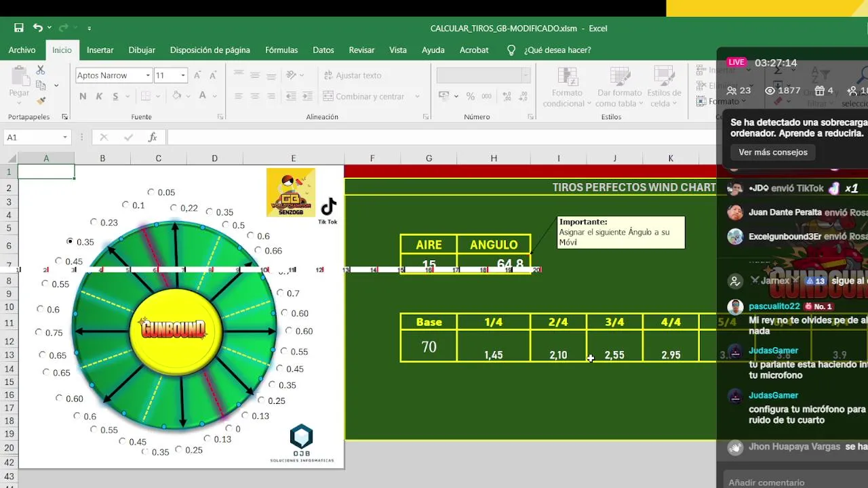Toggle bold with the N icon
This screenshot has width=868, height=488.
pyautogui.click(x=83, y=96)
